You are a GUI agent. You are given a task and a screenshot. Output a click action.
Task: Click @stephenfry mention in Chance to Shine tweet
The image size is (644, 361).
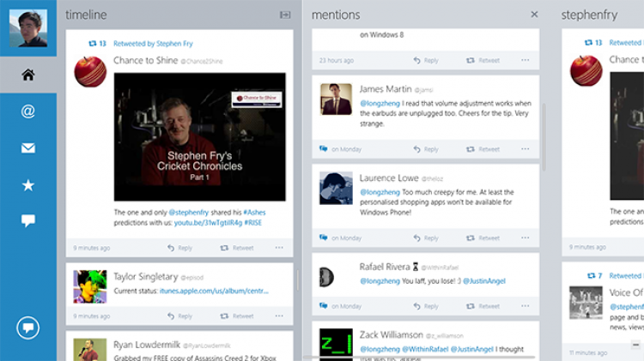point(189,213)
